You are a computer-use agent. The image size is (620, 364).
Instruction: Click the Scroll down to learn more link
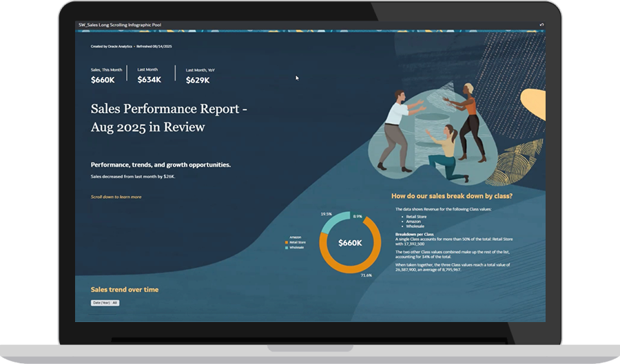[116, 197]
